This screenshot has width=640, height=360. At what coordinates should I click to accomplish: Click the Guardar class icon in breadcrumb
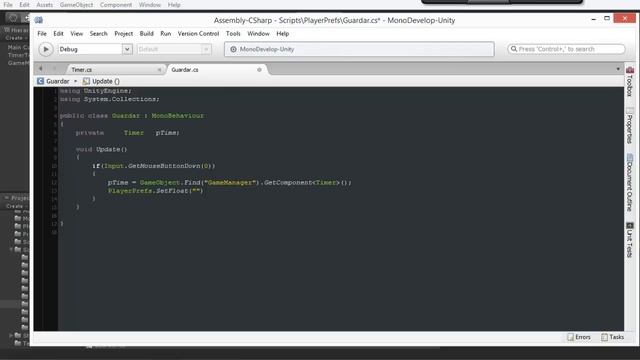(40, 81)
